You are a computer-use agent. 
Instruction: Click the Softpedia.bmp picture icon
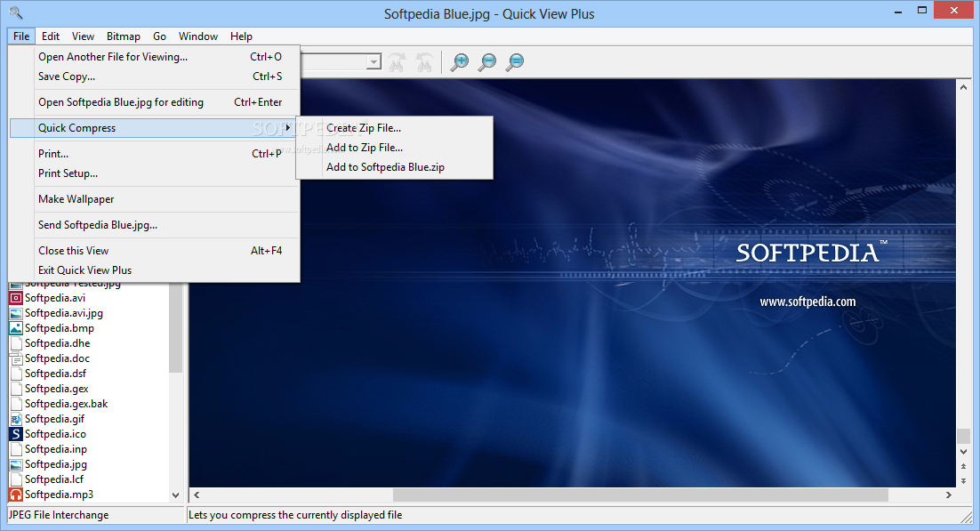pyautogui.click(x=16, y=327)
